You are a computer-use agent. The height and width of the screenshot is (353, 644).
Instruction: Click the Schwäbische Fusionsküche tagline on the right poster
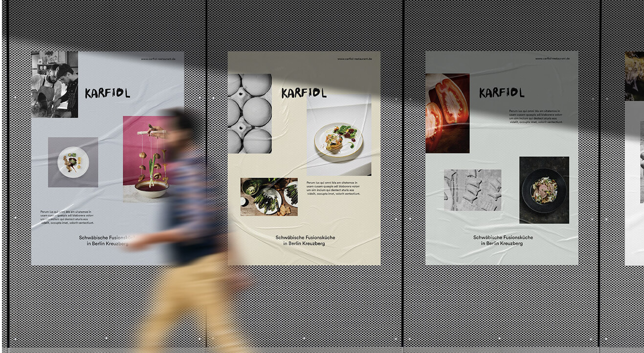point(503,240)
